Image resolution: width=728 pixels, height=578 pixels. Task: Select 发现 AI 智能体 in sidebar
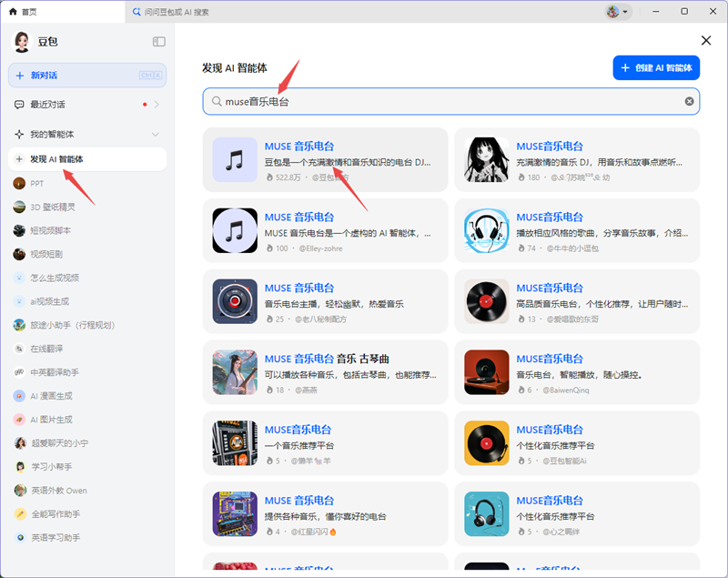[87, 159]
